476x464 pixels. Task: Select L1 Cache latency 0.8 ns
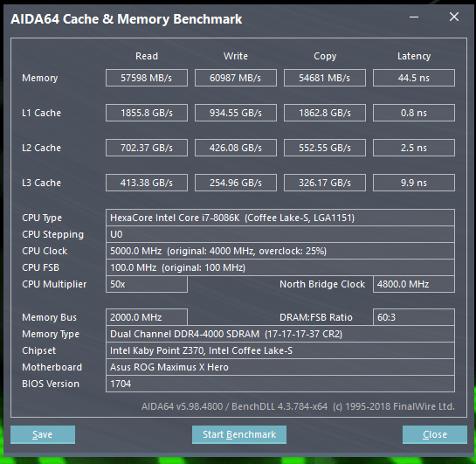tap(414, 113)
